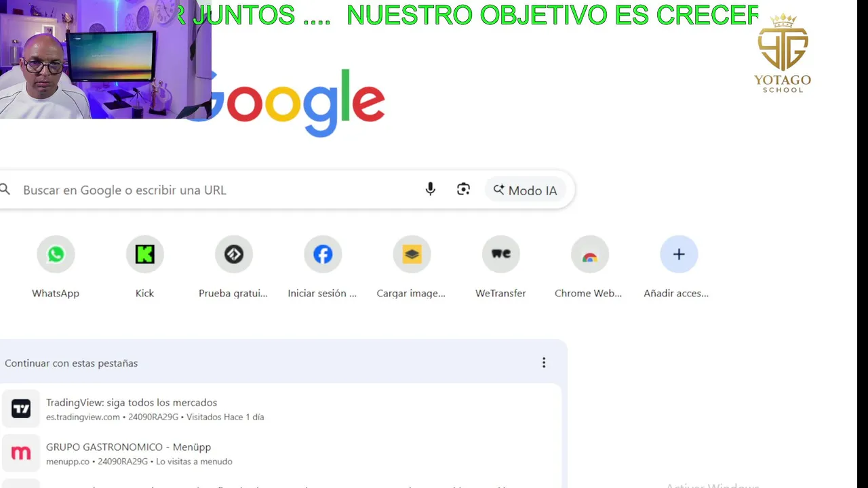Viewport: 868px width, 488px height.
Task: Resume the TradingView: siga todos los mercados tab
Action: (x=281, y=409)
